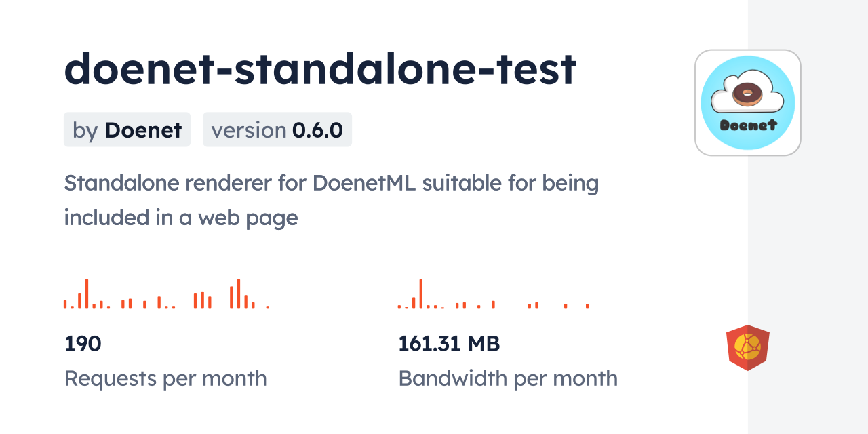Image resolution: width=868 pixels, height=434 pixels.
Task: Click the Doenet package logo image
Action: (x=747, y=102)
